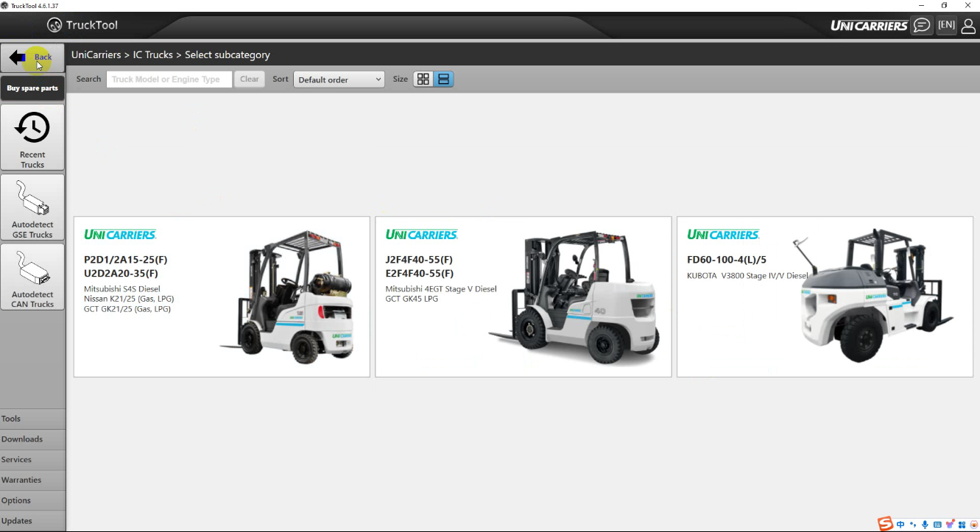Click the E2F4F40-55(F) model title
Screen dimensions: 980x532
click(420, 273)
